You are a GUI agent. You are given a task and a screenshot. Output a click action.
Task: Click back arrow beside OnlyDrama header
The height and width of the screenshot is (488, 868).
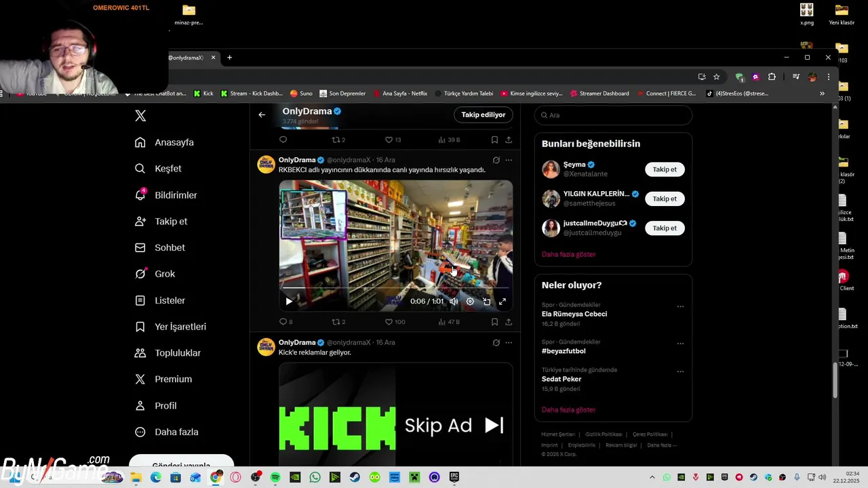(x=262, y=115)
